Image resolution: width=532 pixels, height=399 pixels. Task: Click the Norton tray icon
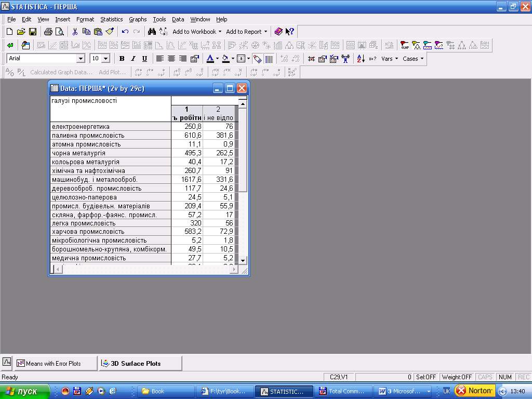tap(474, 391)
